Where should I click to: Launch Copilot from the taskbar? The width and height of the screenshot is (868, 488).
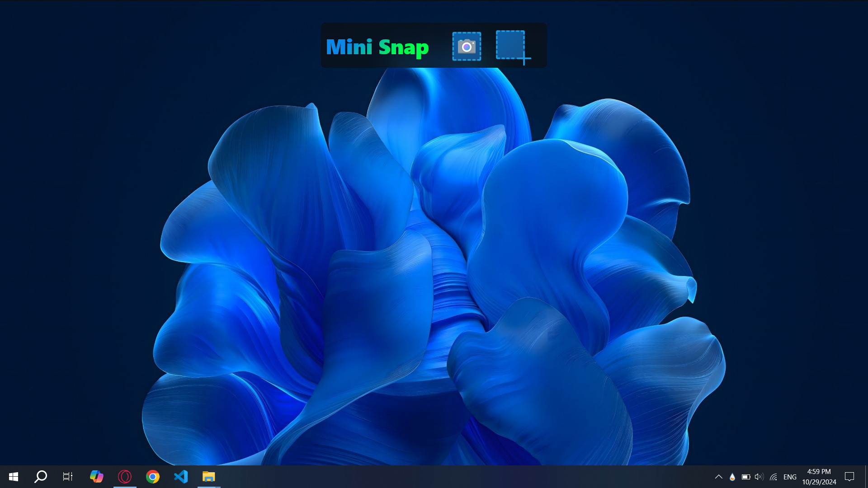(x=96, y=477)
